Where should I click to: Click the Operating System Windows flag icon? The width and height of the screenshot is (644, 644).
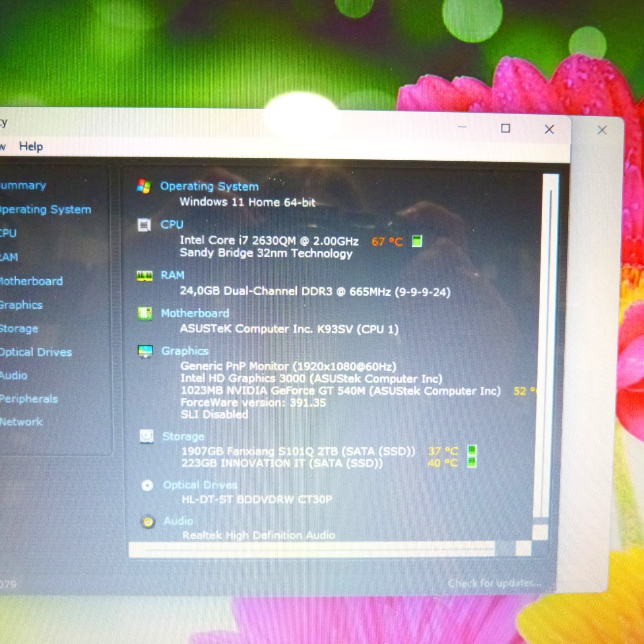point(144,186)
